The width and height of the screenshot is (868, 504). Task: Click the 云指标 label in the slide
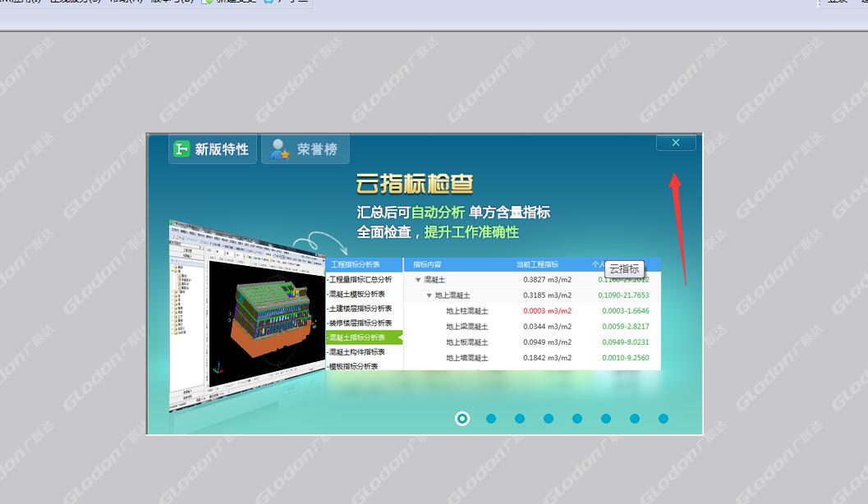tap(624, 269)
